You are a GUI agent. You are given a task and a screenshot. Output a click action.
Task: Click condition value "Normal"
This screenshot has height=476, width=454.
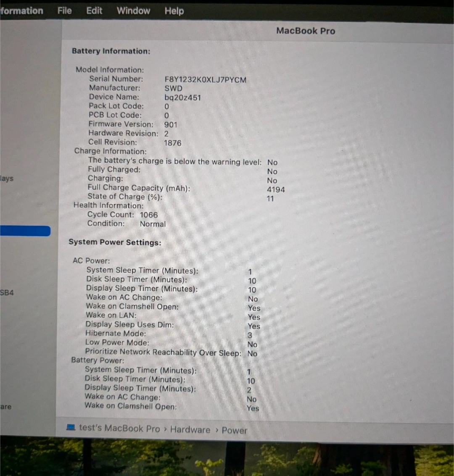point(153,224)
